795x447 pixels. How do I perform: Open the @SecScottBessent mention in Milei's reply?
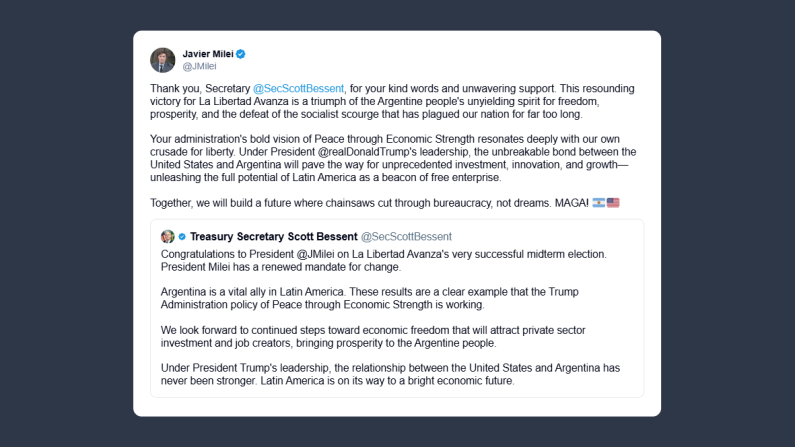pyautogui.click(x=299, y=88)
